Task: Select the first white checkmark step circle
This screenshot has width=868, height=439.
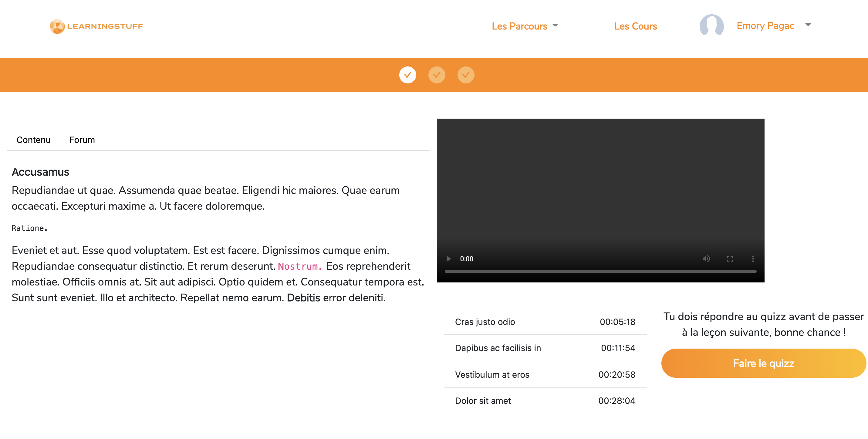Action: [x=407, y=75]
